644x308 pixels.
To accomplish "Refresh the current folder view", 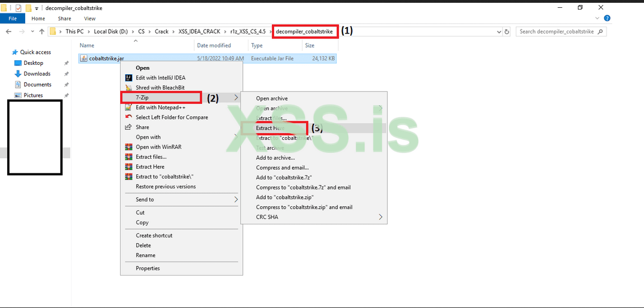I will point(506,31).
